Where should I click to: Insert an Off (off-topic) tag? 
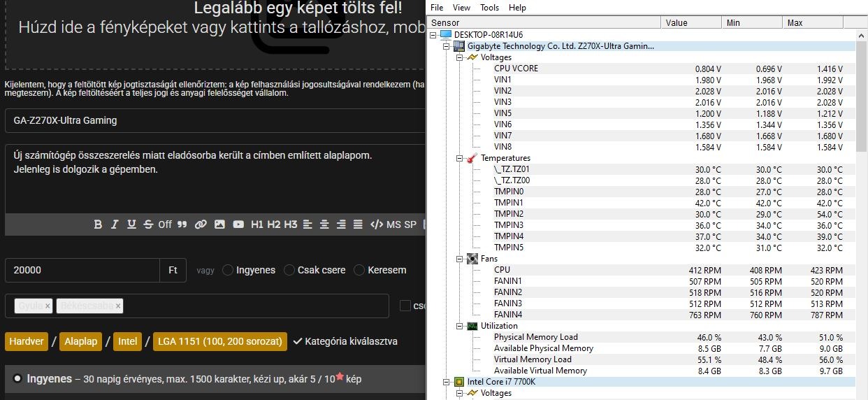pyautogui.click(x=165, y=224)
